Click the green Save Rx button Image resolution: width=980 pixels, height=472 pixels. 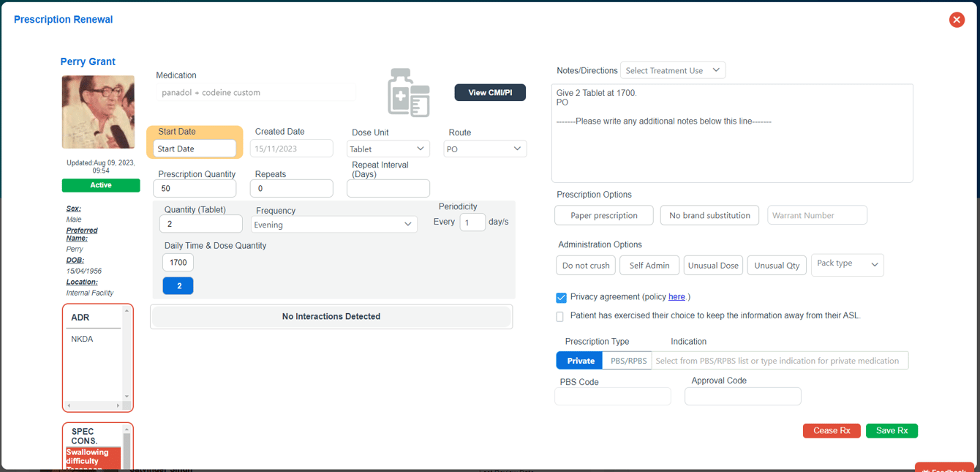click(892, 430)
